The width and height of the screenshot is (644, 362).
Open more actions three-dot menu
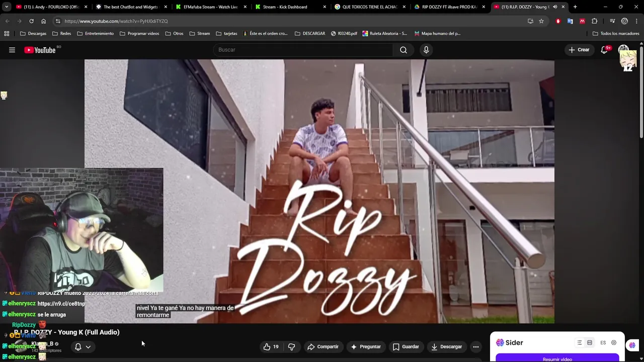(475, 346)
